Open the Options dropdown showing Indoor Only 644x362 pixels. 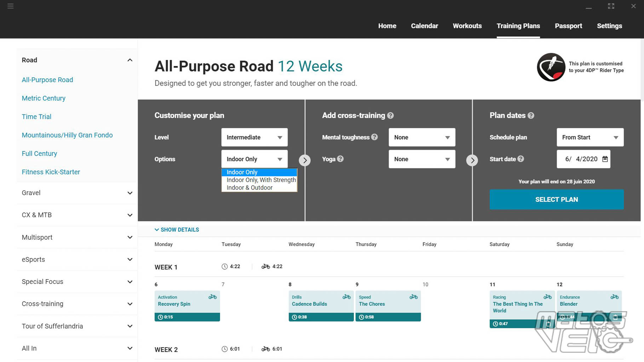[x=254, y=159]
